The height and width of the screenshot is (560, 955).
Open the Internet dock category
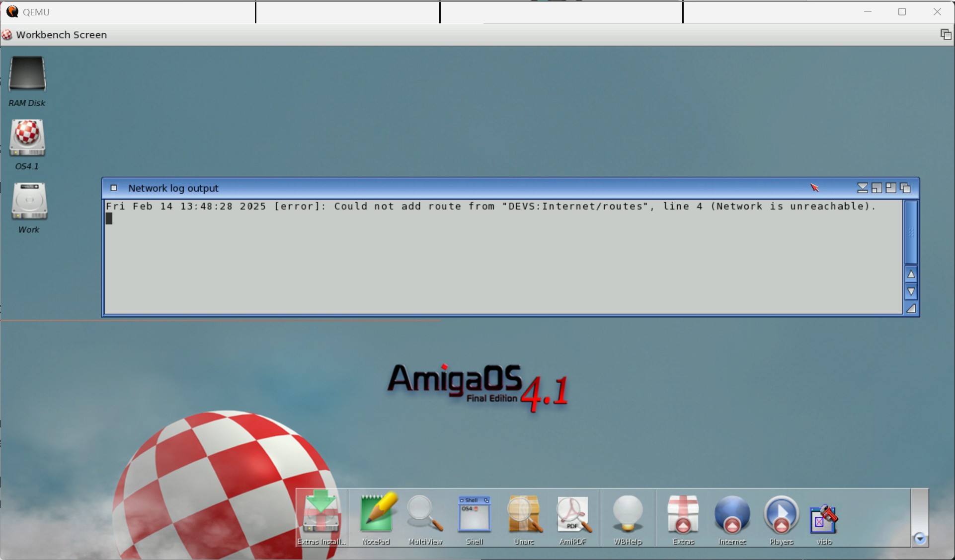pos(732,517)
